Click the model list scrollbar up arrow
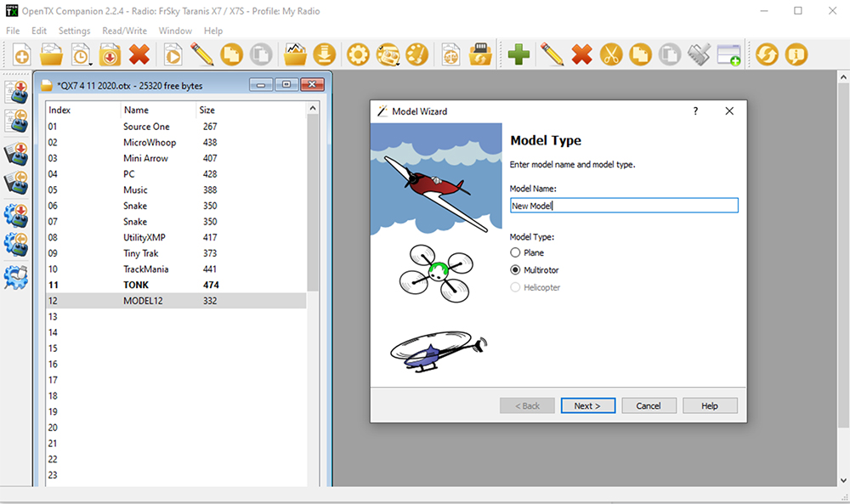 (x=312, y=109)
